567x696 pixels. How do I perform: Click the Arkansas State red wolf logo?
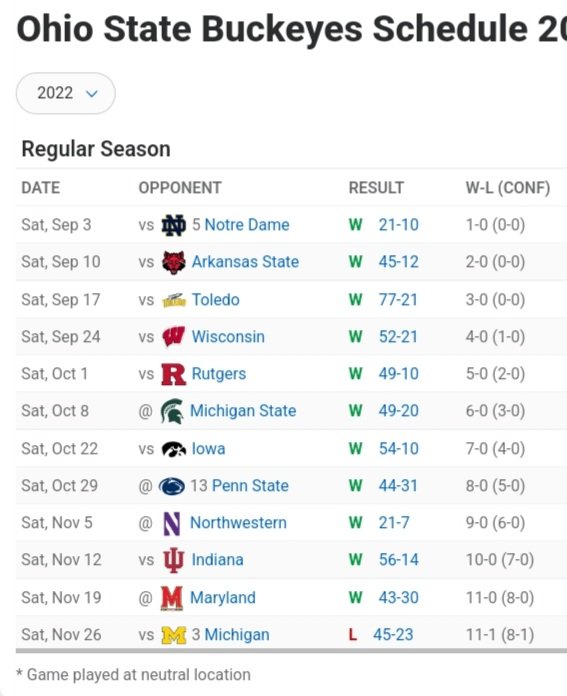173,262
